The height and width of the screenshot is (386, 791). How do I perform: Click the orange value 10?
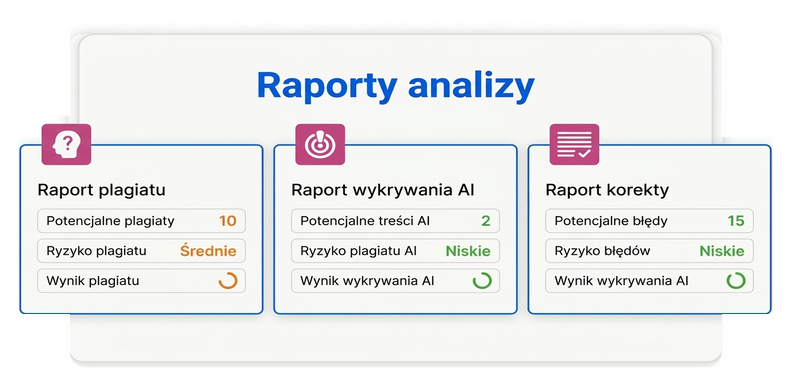[228, 221]
